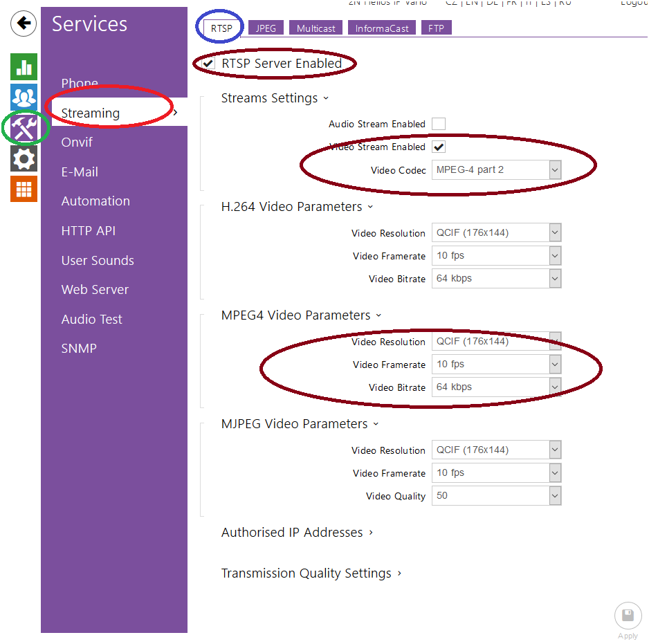649x644 pixels.
Task: Disable the Video Stream Enabled checkbox
Action: tap(439, 147)
